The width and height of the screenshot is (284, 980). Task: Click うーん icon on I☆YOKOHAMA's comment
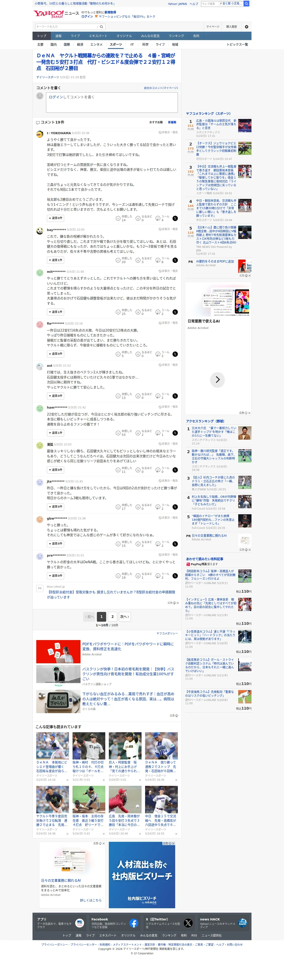click(x=158, y=218)
